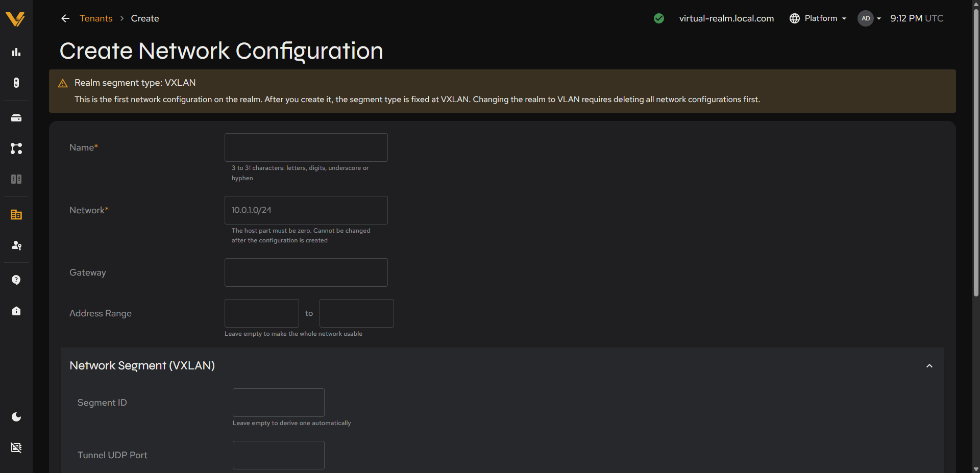The image size is (980, 473).
Task: Focus the Segment ID input field
Action: point(279,403)
